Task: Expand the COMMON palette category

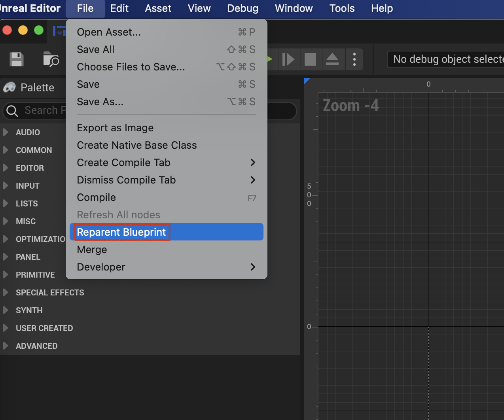Action: coord(6,150)
